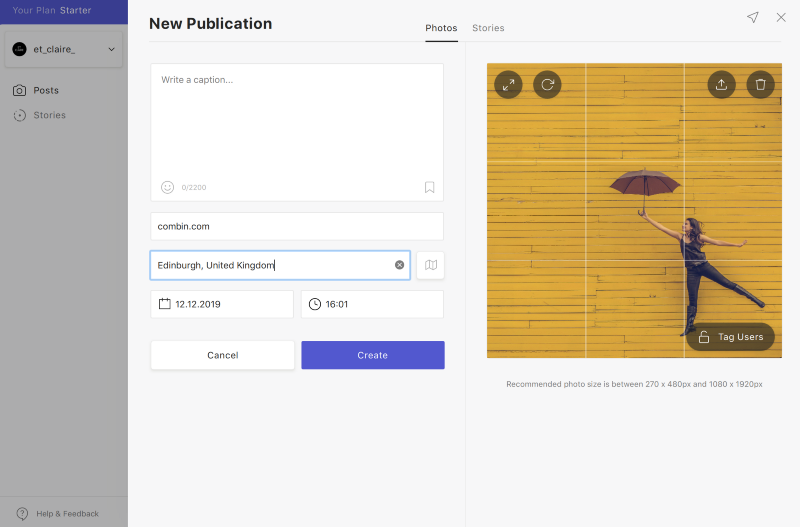Click the expand photo icon on image
Image resolution: width=800 pixels, height=527 pixels.
click(x=508, y=84)
